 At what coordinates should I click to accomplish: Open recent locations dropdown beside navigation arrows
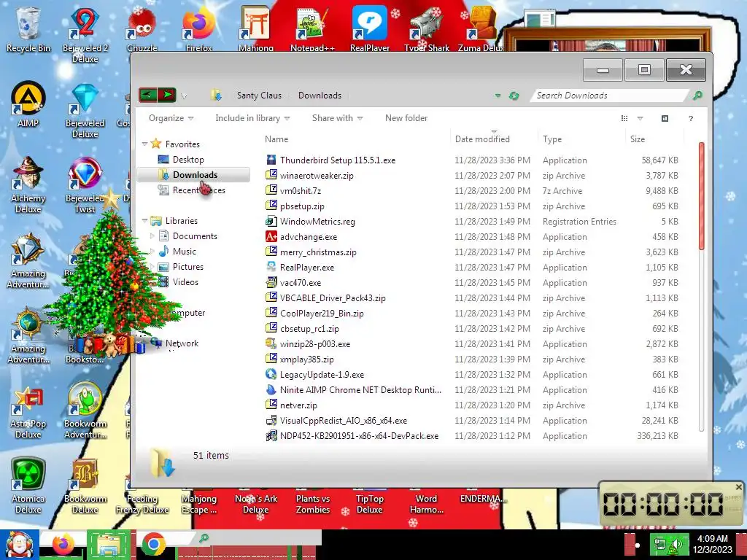tap(184, 96)
